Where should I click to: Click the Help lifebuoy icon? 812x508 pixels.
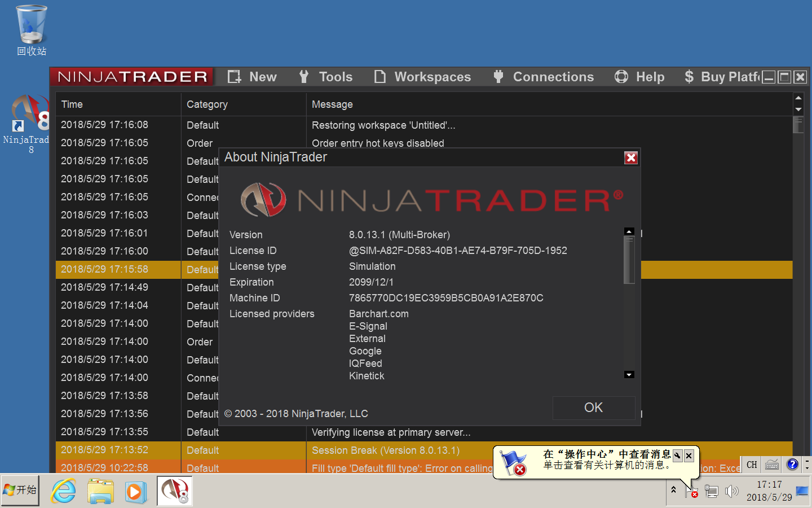(x=621, y=77)
